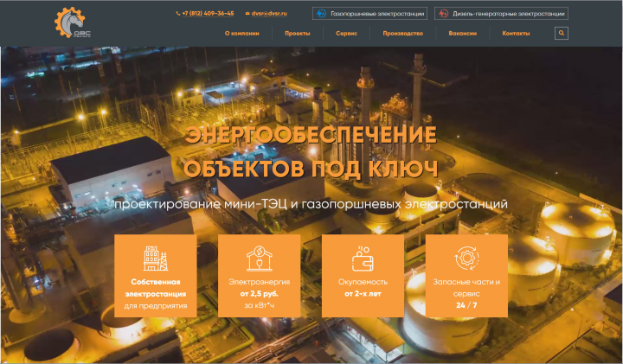Viewport: 623px width, 364px height.
Task: Click the blue lightning icon for gas-piston stations
Action: click(x=321, y=14)
